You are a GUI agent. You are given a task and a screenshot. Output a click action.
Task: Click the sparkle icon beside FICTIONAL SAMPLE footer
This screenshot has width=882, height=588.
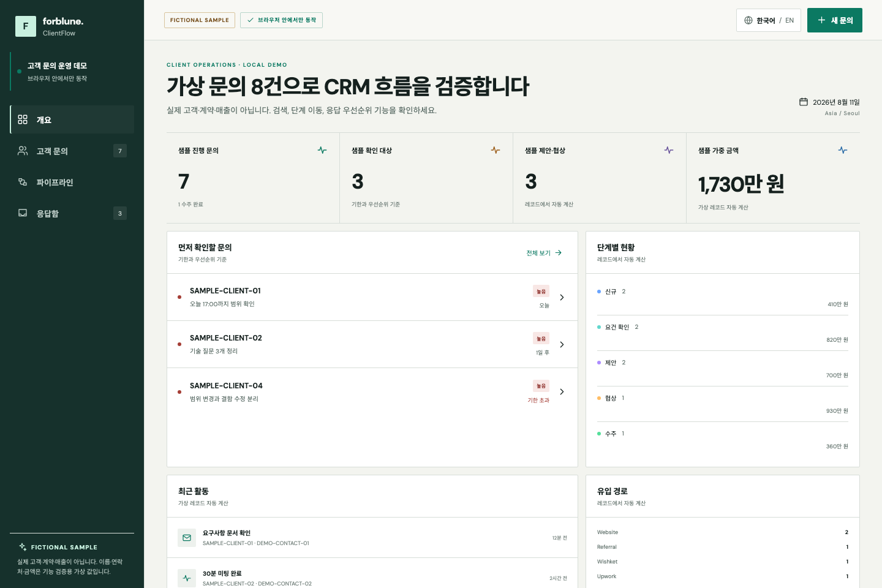tap(23, 547)
